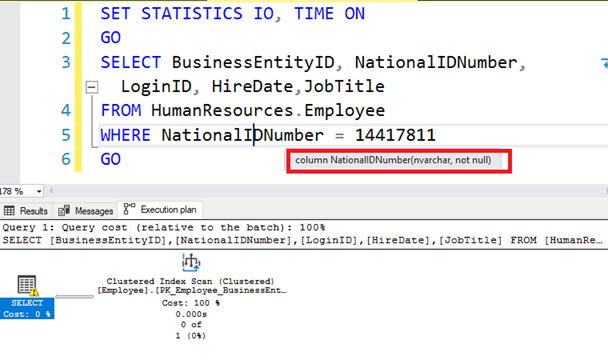
Task: Click the GO on line 6
Action: pyautogui.click(x=111, y=159)
